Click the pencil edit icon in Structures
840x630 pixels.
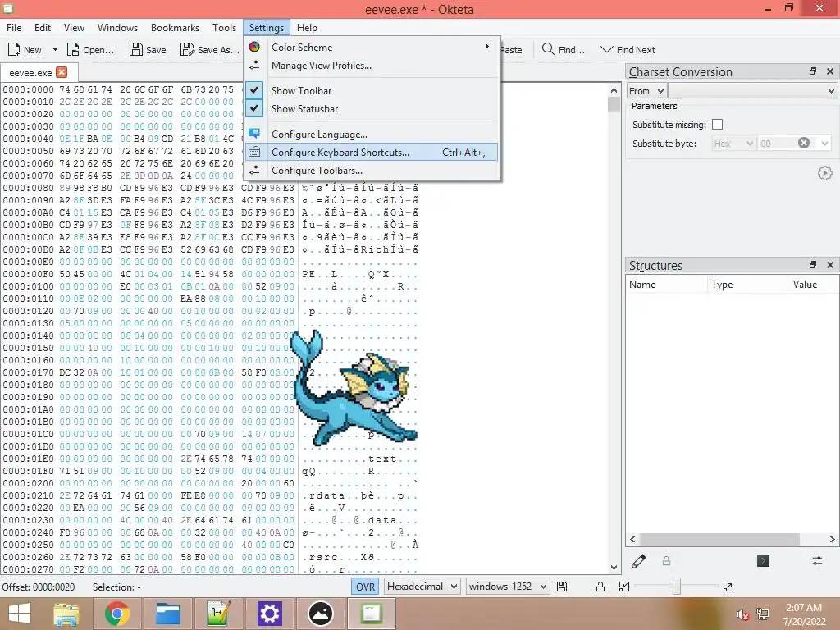point(638,561)
